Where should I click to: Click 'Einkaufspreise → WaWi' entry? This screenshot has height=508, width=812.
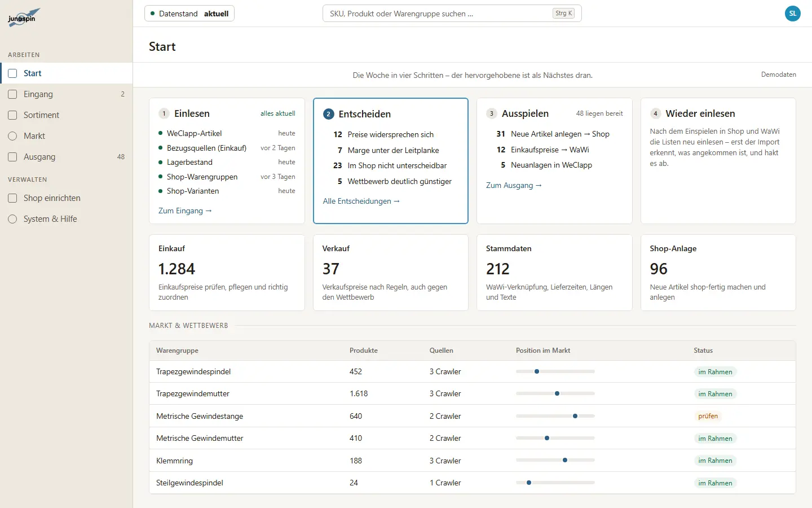pyautogui.click(x=550, y=150)
